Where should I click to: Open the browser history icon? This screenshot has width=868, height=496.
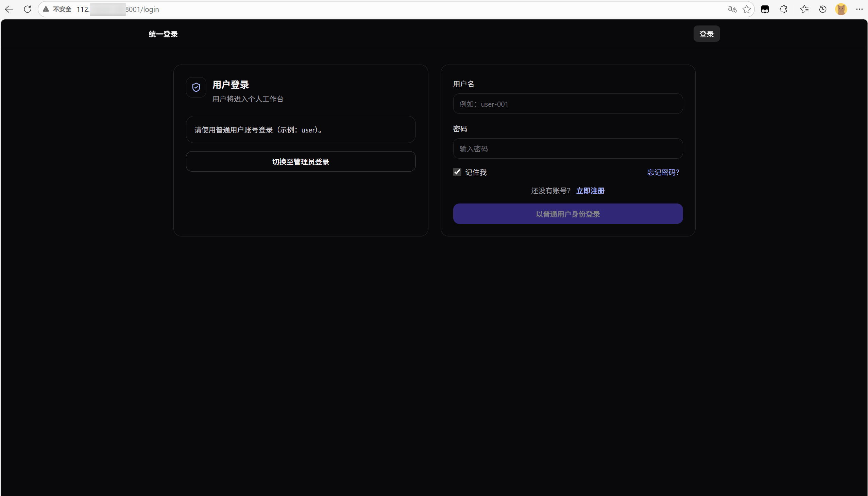pyautogui.click(x=823, y=9)
